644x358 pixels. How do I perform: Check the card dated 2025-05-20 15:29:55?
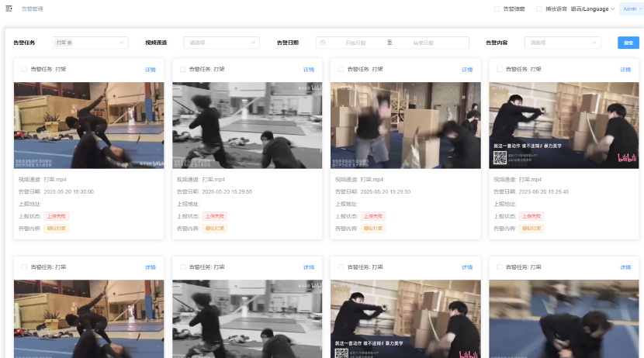(x=182, y=69)
